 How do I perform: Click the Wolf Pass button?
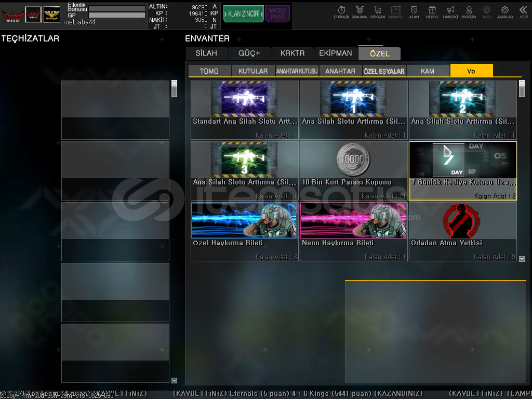(x=277, y=14)
